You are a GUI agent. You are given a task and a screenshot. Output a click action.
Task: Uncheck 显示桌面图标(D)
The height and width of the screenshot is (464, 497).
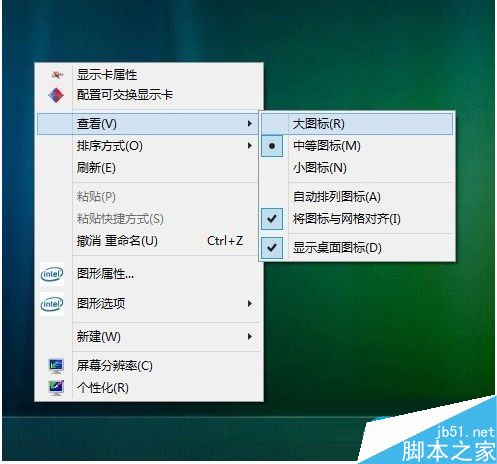click(357, 248)
